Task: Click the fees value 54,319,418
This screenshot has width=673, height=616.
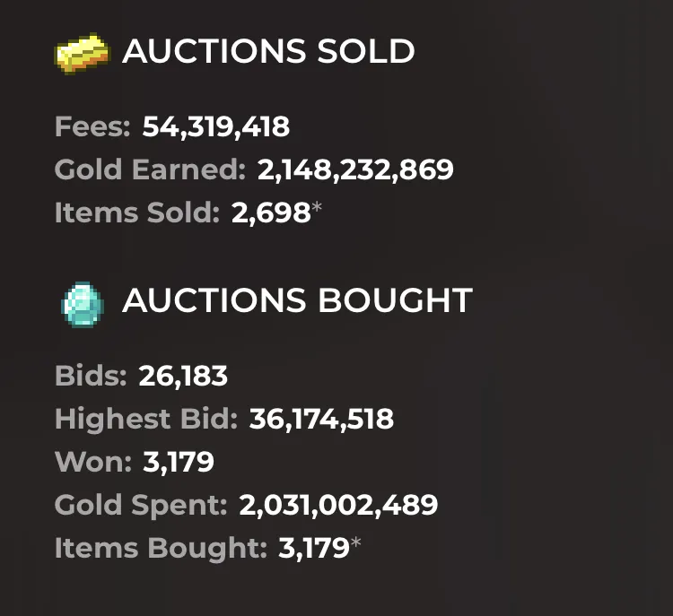Action: pyautogui.click(x=216, y=127)
